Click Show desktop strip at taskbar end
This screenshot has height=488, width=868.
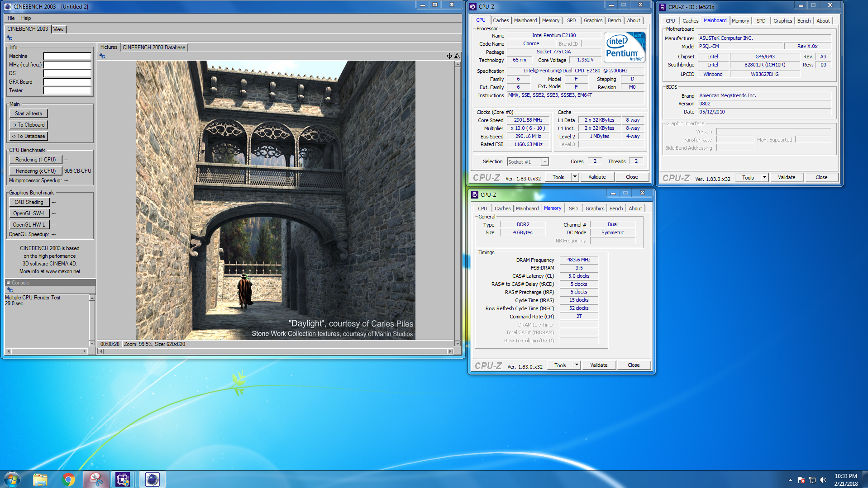click(x=865, y=479)
